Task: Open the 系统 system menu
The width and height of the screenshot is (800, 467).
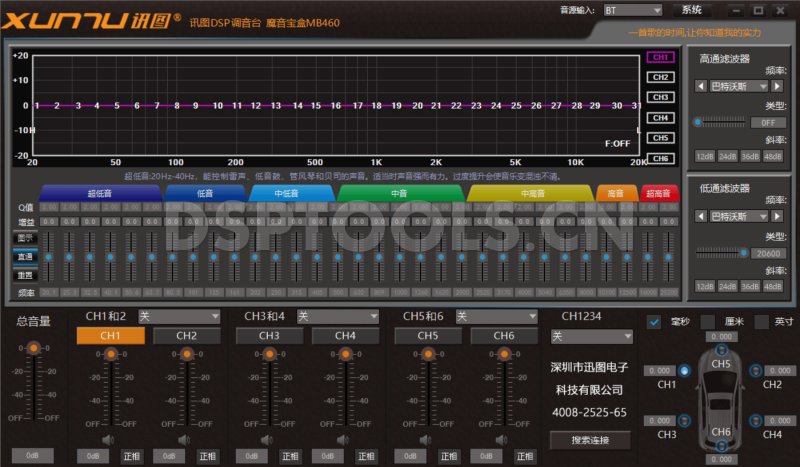Action: [691, 10]
